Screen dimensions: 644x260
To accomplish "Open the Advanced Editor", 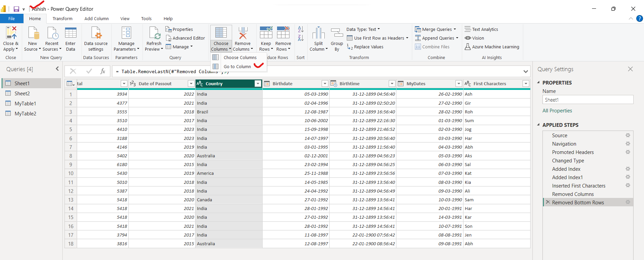I will pyautogui.click(x=185, y=38).
